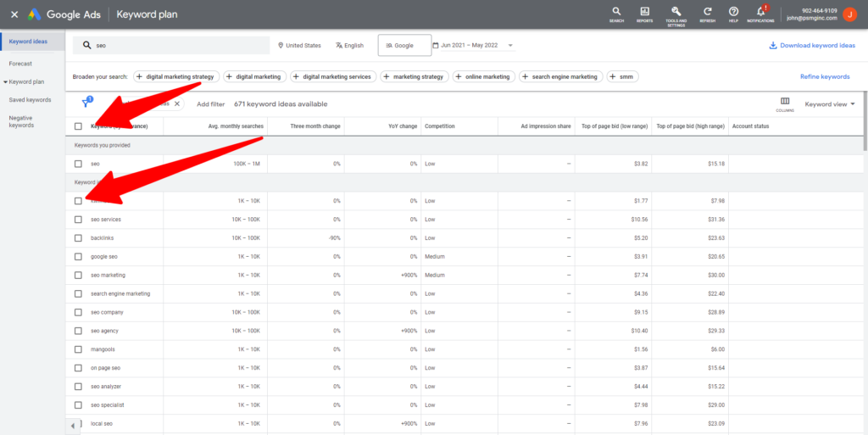Image resolution: width=868 pixels, height=435 pixels.
Task: Toggle the select-all keywords checkbox
Action: click(78, 126)
